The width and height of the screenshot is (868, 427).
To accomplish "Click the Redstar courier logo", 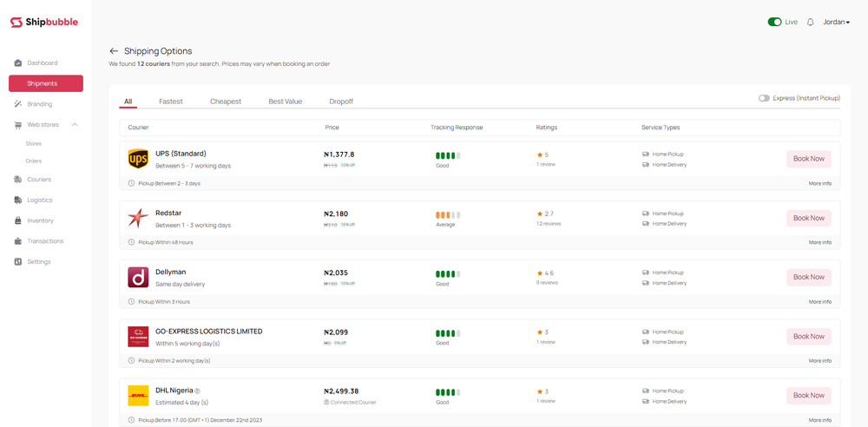I will coord(138,218).
